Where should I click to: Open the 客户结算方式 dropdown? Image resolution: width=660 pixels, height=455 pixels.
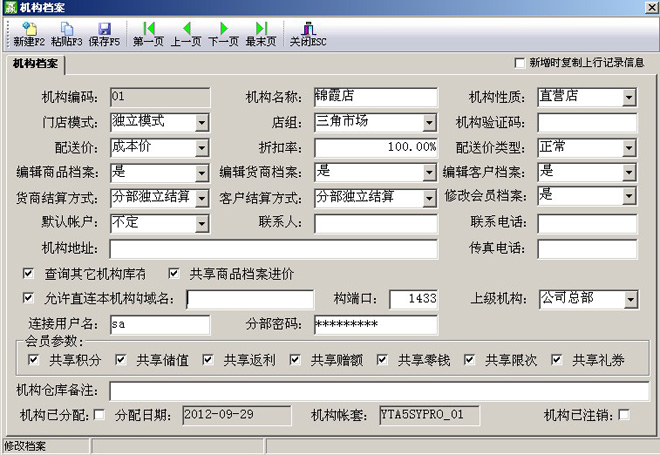coord(429,198)
